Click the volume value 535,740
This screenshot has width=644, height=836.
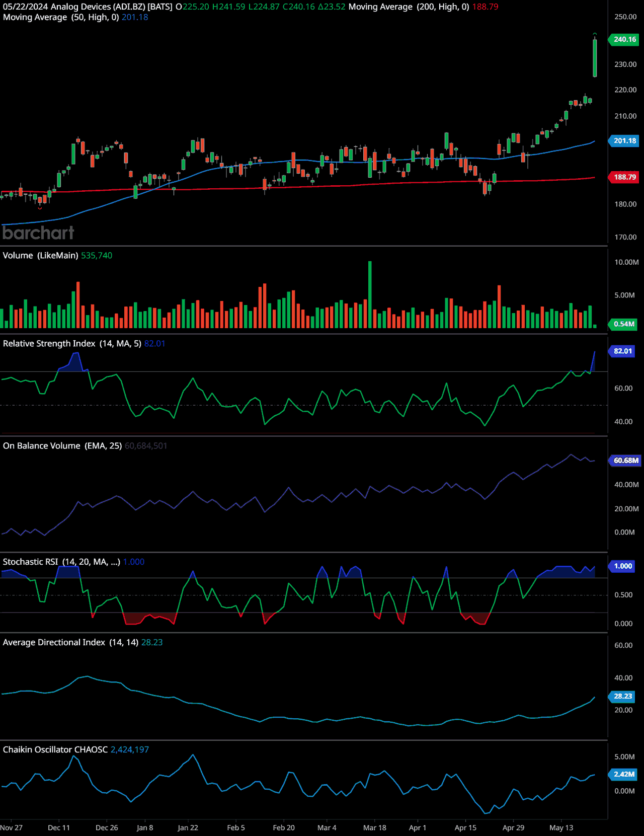tap(97, 256)
